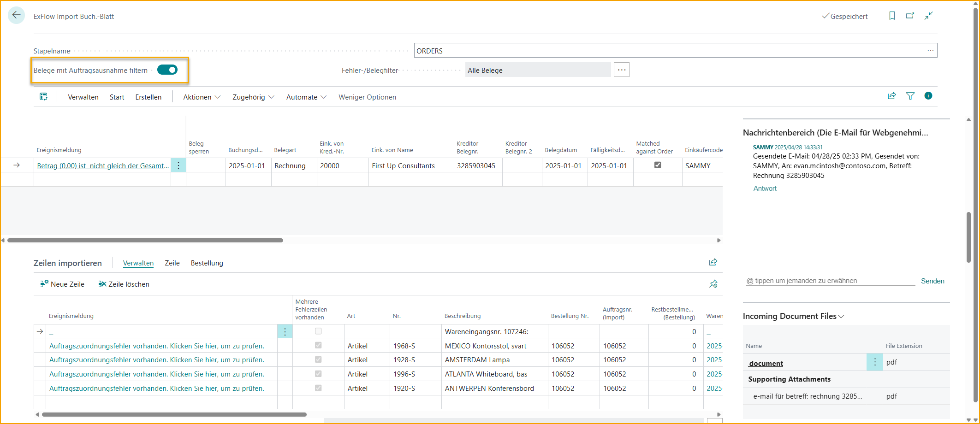Expand the Aktionen dropdown menu
This screenshot has width=980, height=424.
[x=202, y=97]
